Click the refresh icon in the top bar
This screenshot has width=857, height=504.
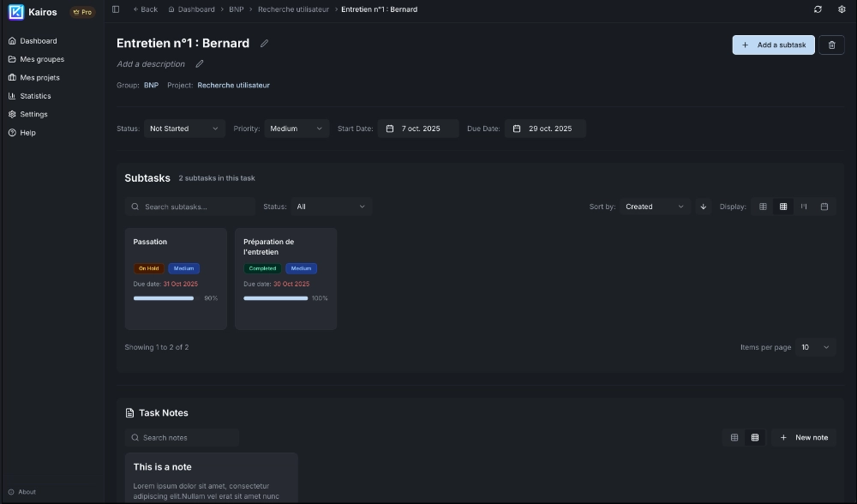tap(817, 9)
